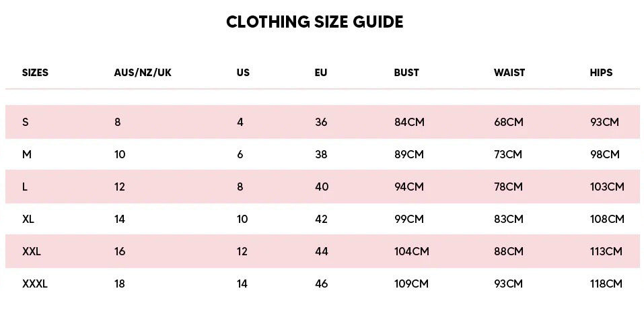Select the 118CM hips measurement

tap(606, 284)
